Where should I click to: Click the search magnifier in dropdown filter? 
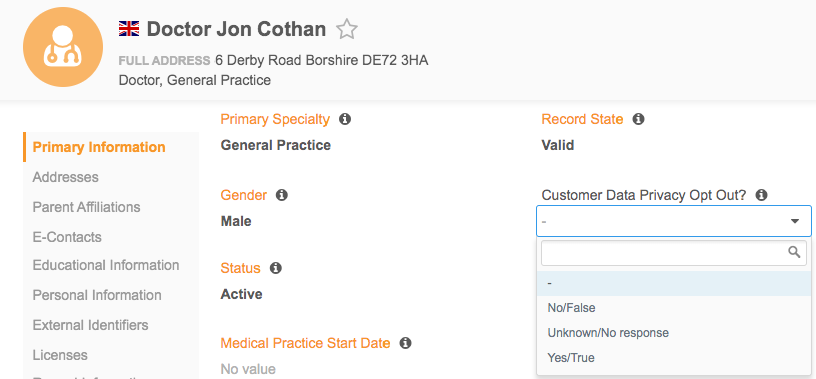[x=794, y=252]
